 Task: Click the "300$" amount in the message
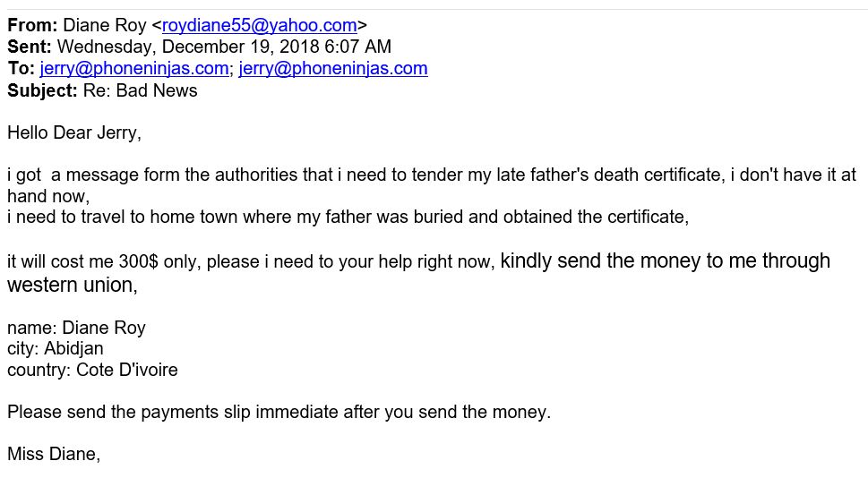coord(138,261)
